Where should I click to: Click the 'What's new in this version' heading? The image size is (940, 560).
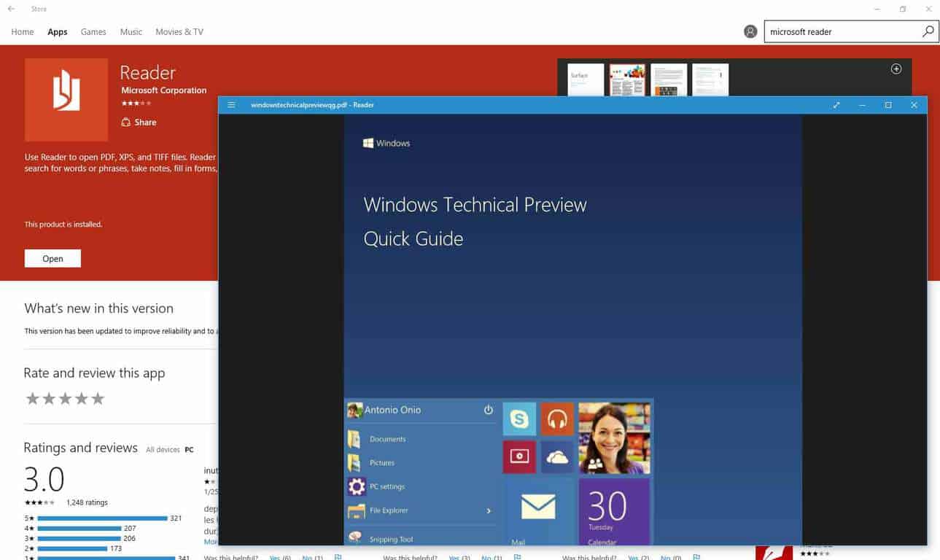(99, 308)
